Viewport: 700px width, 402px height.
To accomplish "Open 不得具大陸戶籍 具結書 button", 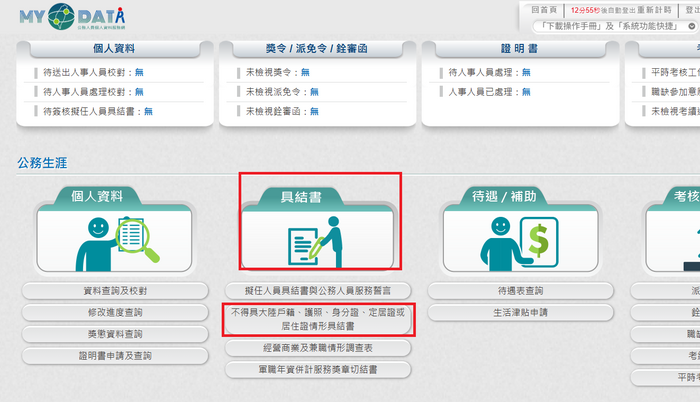I will (318, 319).
